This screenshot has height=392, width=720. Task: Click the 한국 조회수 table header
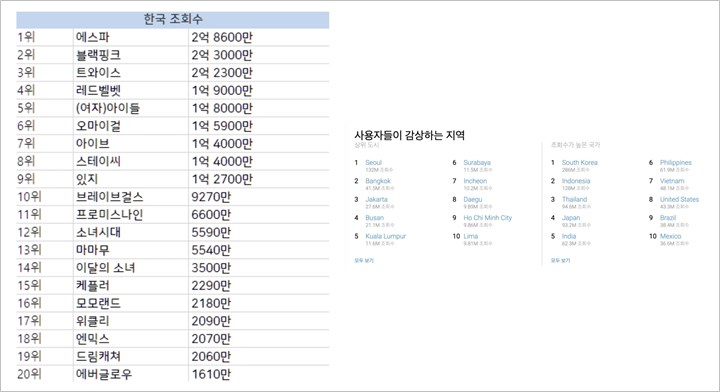point(173,19)
